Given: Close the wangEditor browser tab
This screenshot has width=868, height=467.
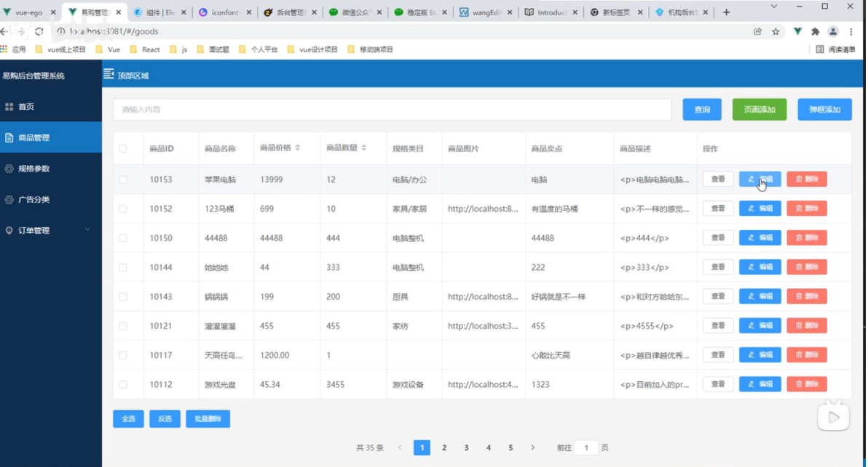Looking at the screenshot, I should click(x=509, y=12).
